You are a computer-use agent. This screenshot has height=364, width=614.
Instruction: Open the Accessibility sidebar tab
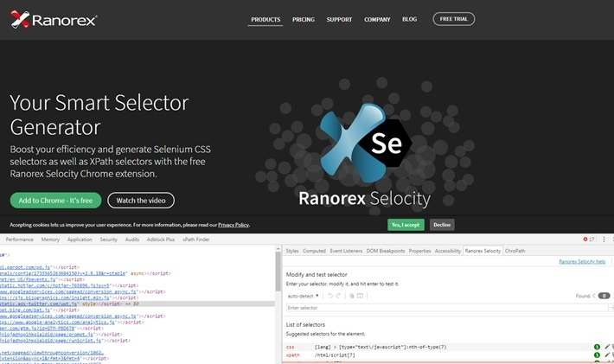(x=448, y=251)
